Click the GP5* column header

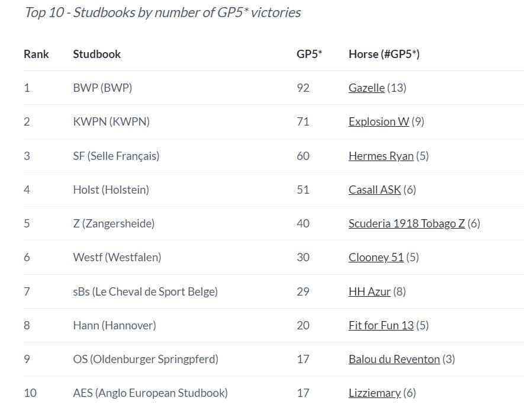click(x=309, y=54)
